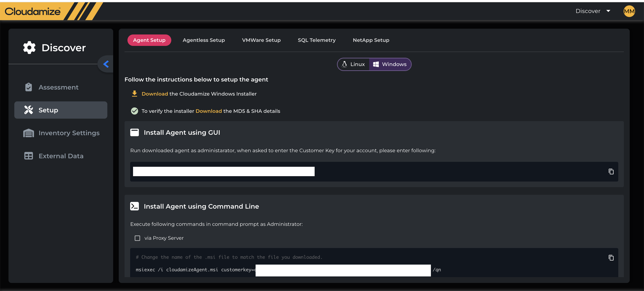Open Inventory Settings warehouse icon
Viewport: 644px width, 291px height.
click(x=28, y=133)
